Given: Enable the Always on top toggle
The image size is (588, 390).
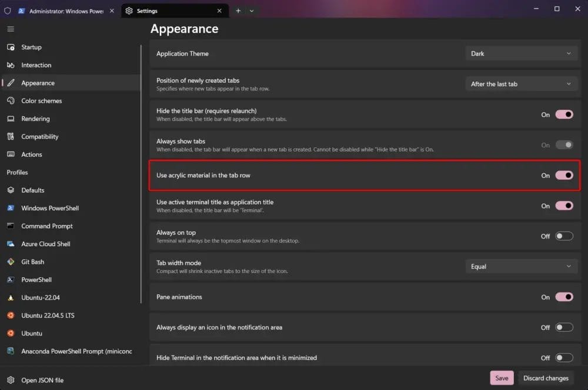Looking at the screenshot, I should (x=564, y=236).
